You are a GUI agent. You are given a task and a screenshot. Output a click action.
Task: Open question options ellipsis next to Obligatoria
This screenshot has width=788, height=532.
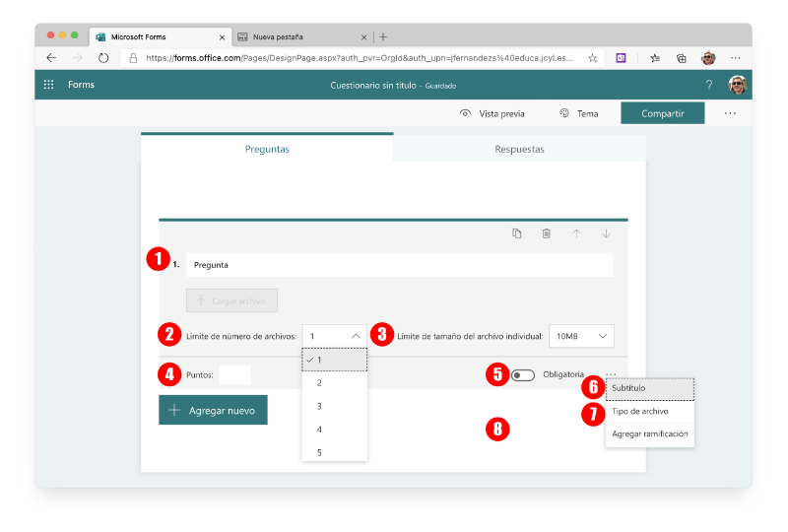tap(611, 374)
